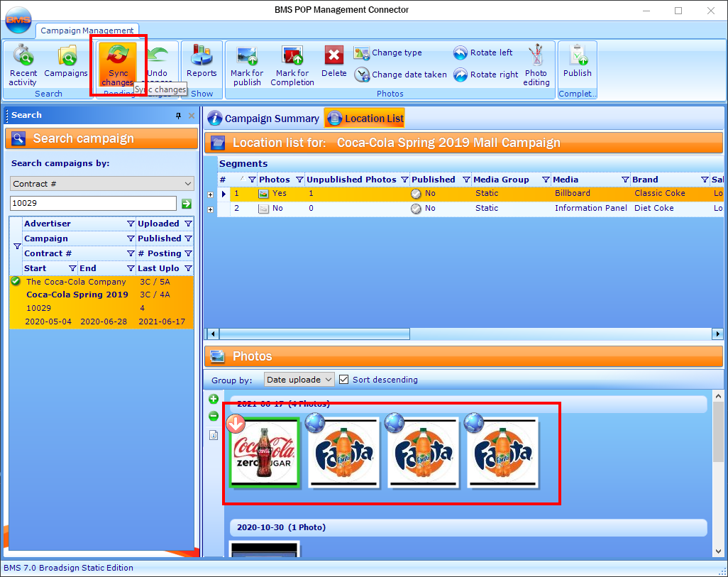Delete the selected photo

tap(333, 61)
